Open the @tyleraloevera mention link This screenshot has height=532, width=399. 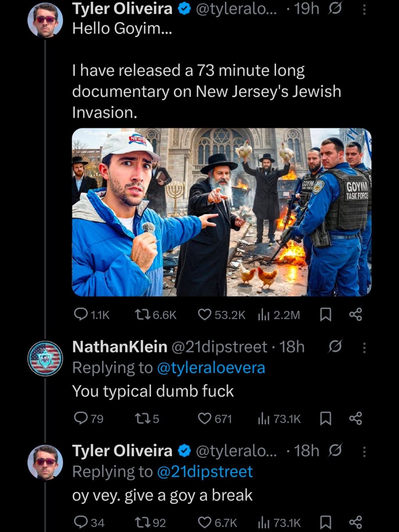[211, 368]
